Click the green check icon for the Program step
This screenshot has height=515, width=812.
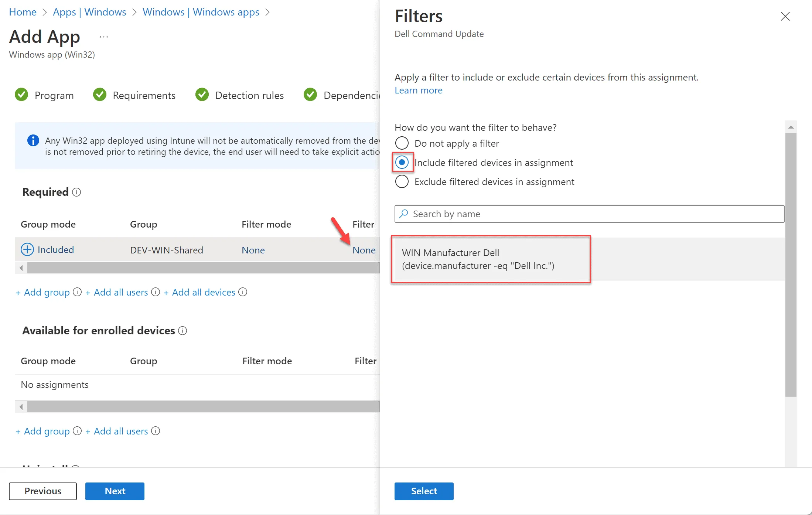tap(21, 95)
